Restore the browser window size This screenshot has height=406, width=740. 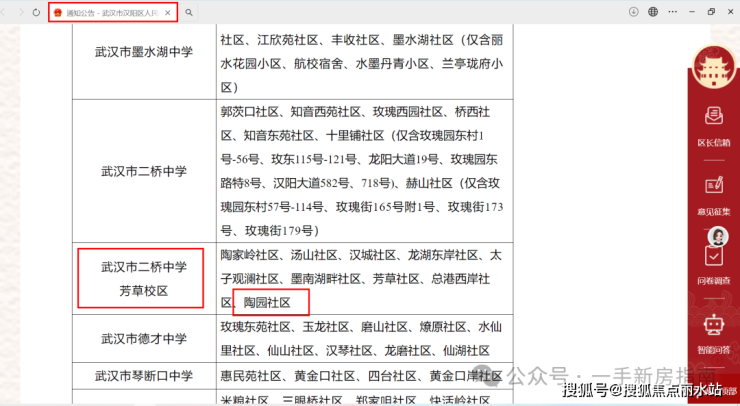712,12
